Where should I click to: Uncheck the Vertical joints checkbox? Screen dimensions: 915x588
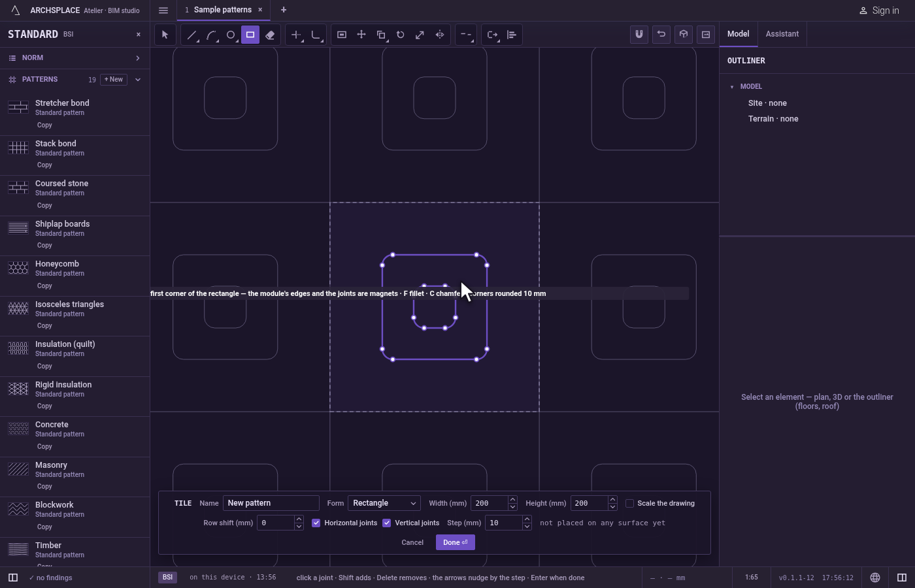coord(387,523)
